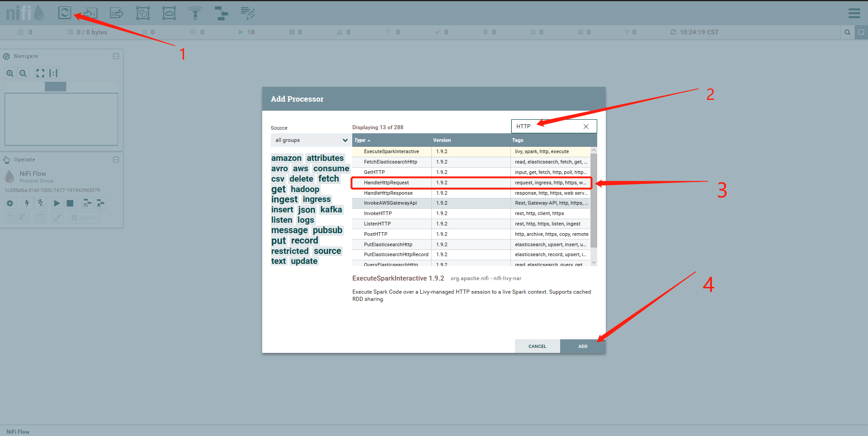The width and height of the screenshot is (868, 436).
Task: Clear the HTTP filter with X
Action: pos(586,127)
